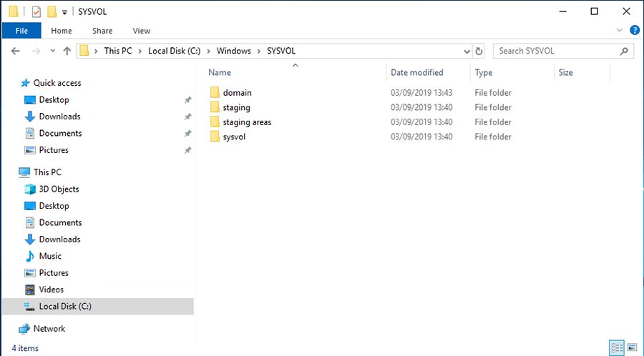Click the Up arrow navigation button
The height and width of the screenshot is (356, 644).
(x=67, y=51)
